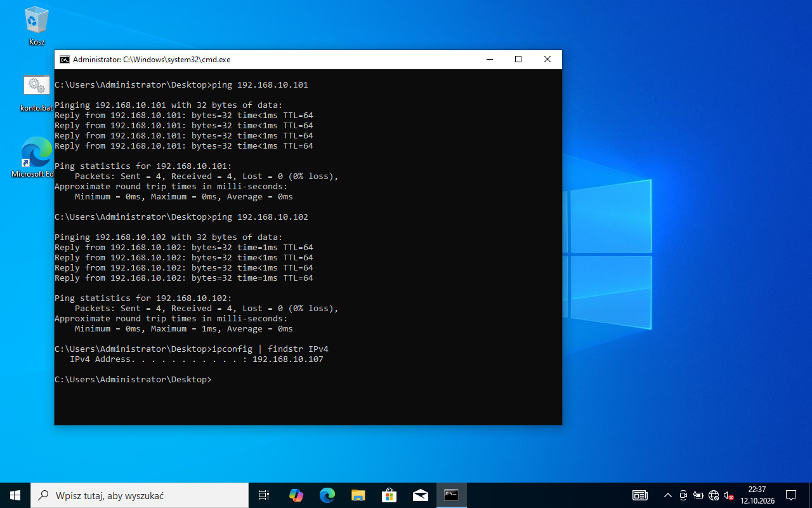Viewport: 812px width, 508px height.
Task: Open Microsoft Store from the taskbar
Action: 389,495
